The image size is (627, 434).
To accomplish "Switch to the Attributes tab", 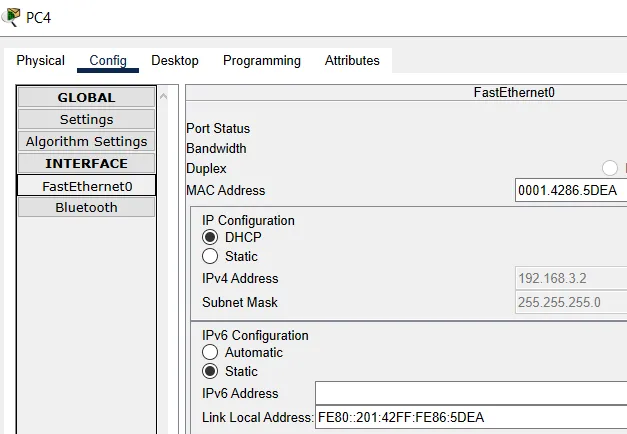I will (352, 61).
